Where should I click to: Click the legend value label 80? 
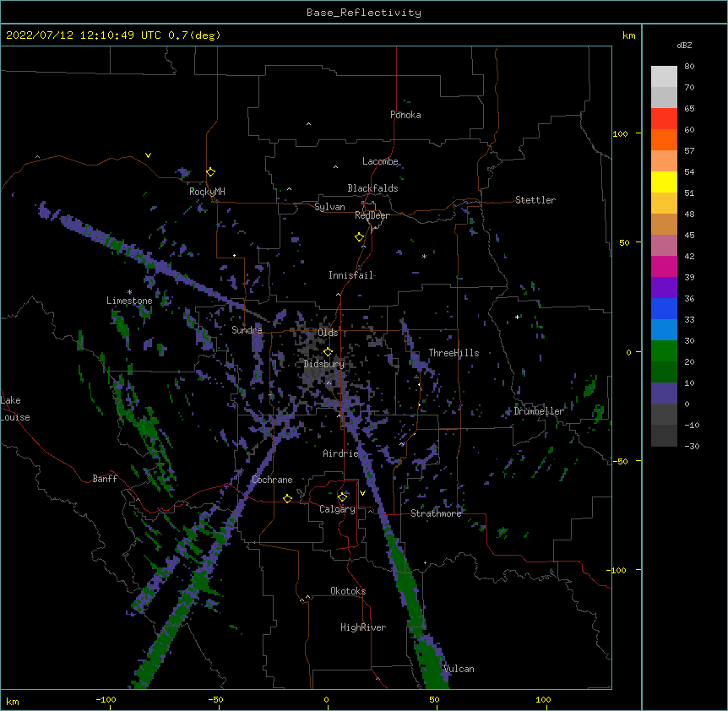pyautogui.click(x=689, y=67)
